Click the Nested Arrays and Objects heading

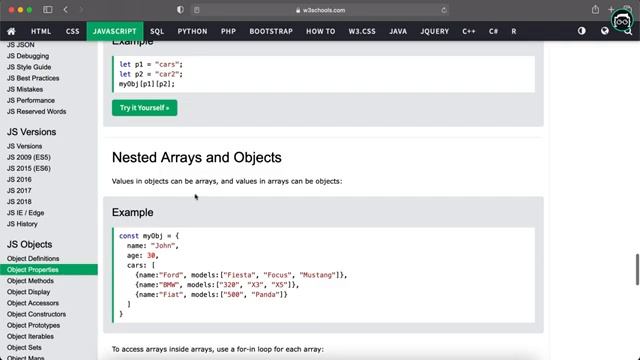click(197, 158)
